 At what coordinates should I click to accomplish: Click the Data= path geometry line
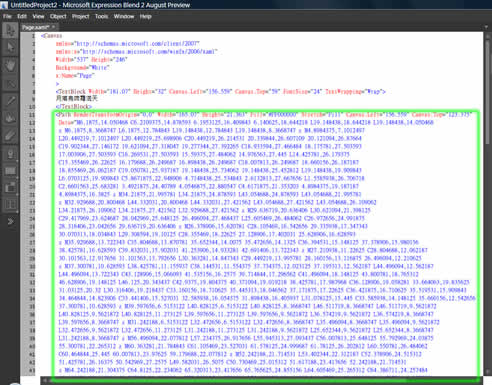246,123
